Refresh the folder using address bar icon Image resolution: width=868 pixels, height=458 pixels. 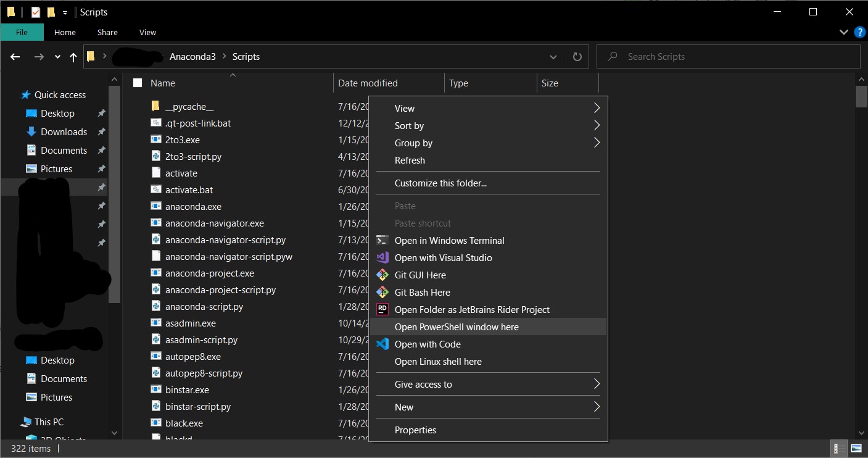click(x=577, y=57)
